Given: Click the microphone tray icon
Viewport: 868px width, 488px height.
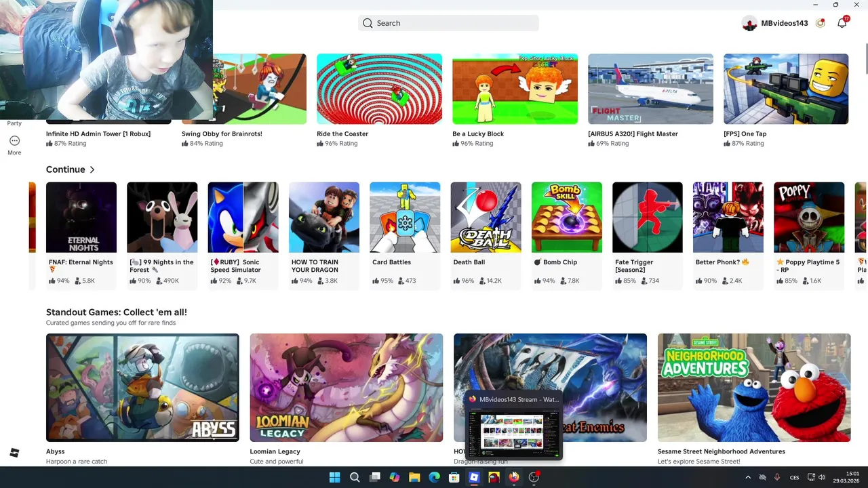Looking at the screenshot, I should click(777, 477).
